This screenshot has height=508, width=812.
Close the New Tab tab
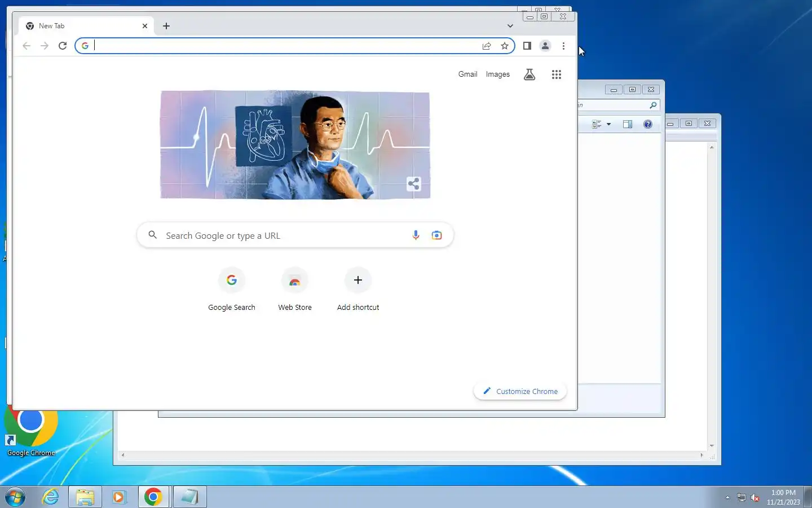pyautogui.click(x=145, y=26)
